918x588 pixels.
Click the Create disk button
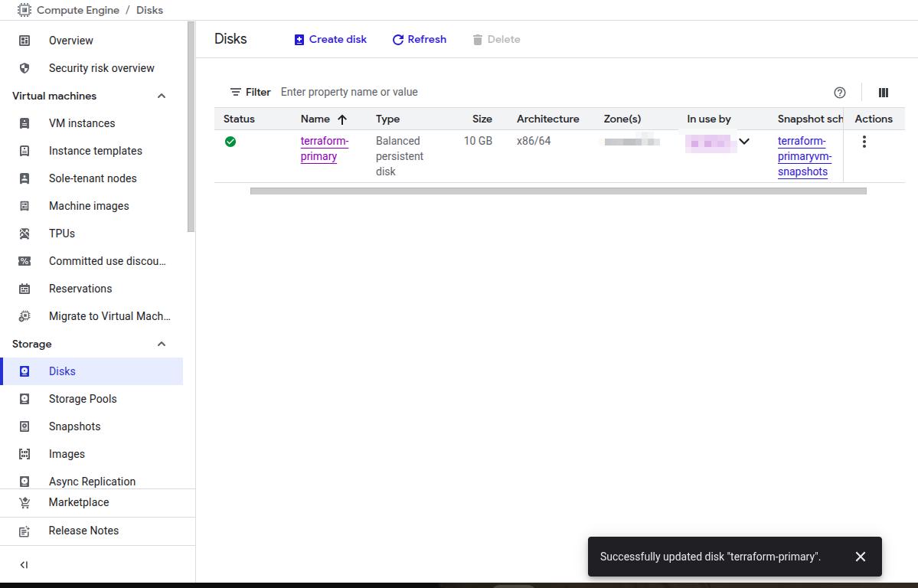point(331,39)
